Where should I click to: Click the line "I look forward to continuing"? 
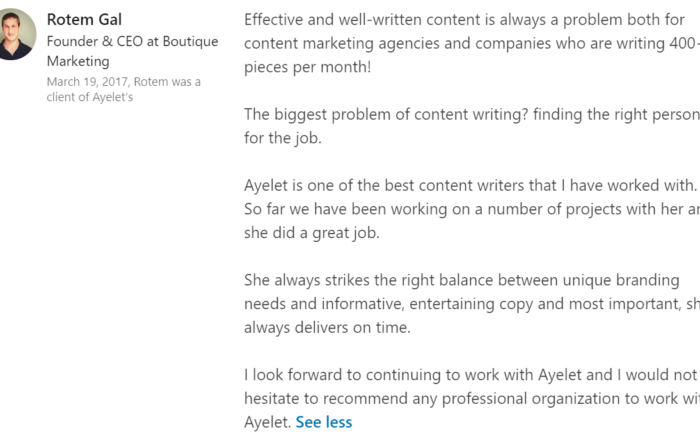[x=471, y=375]
